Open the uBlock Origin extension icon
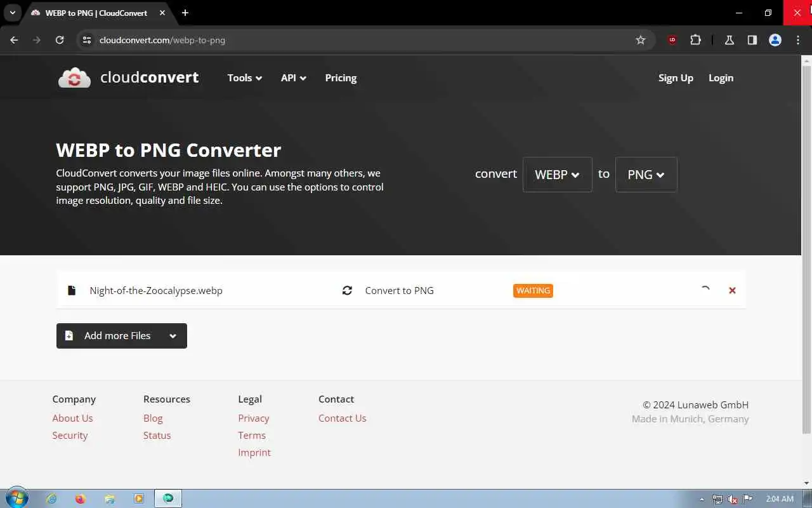Screen dimensions: 812x508 672,40
